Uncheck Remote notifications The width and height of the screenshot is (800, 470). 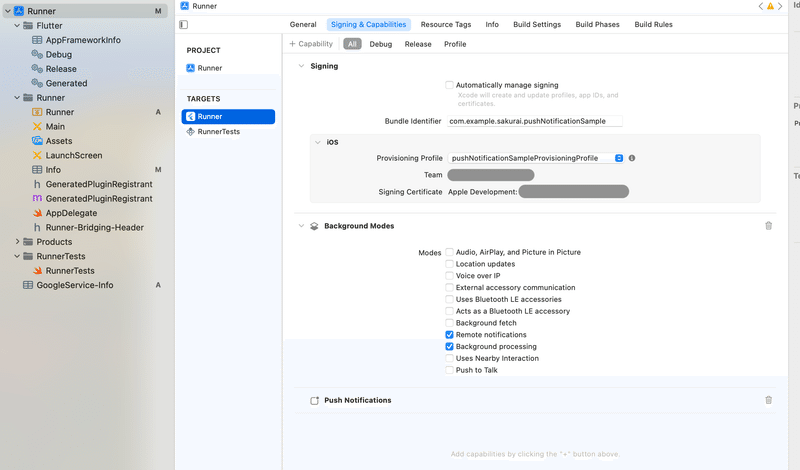click(449, 334)
